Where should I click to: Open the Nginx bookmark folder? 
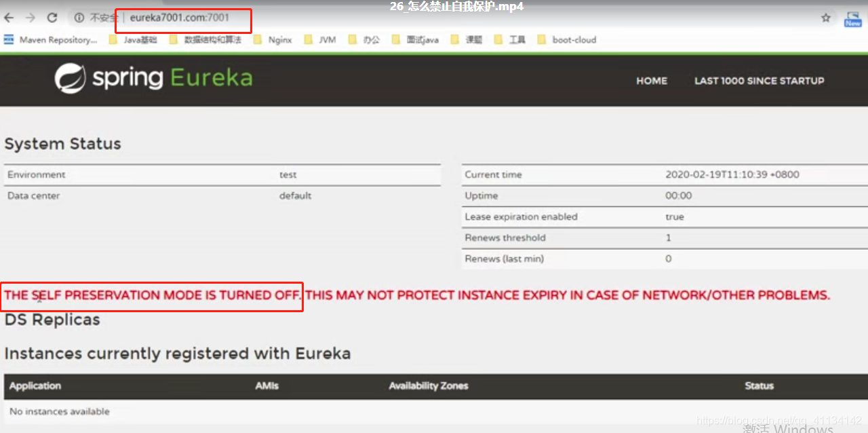click(273, 40)
